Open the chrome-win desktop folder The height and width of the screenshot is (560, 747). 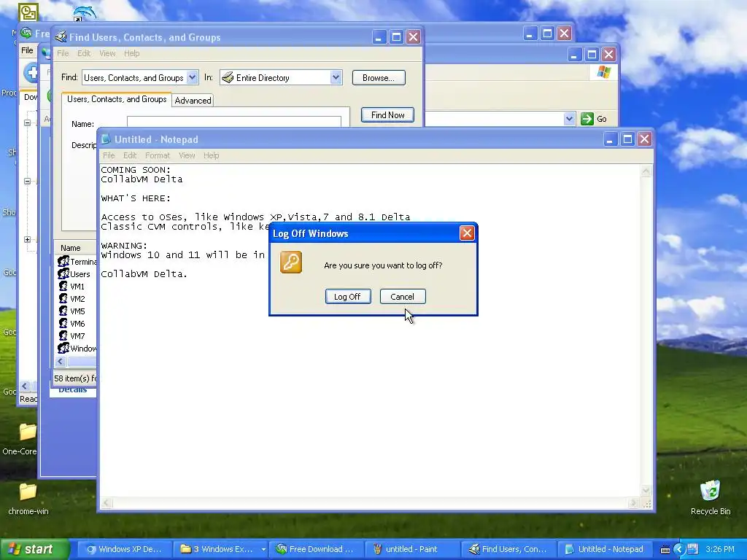click(x=28, y=491)
